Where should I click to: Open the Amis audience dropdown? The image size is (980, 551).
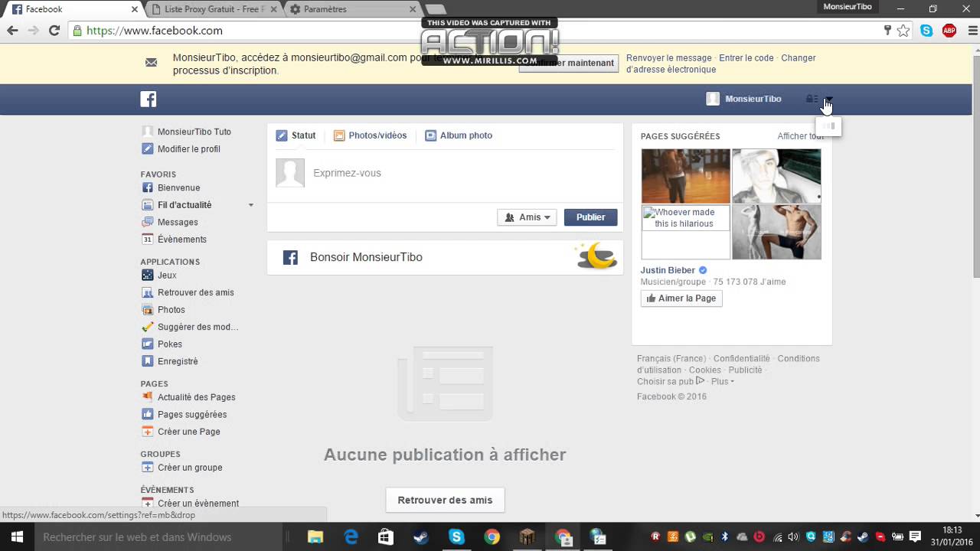coord(527,217)
